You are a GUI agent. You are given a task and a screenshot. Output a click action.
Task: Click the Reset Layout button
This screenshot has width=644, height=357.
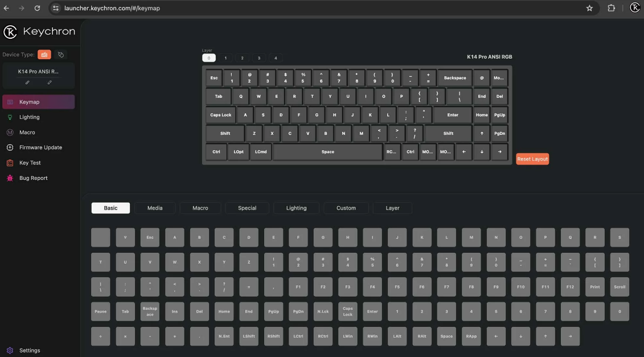(532, 159)
